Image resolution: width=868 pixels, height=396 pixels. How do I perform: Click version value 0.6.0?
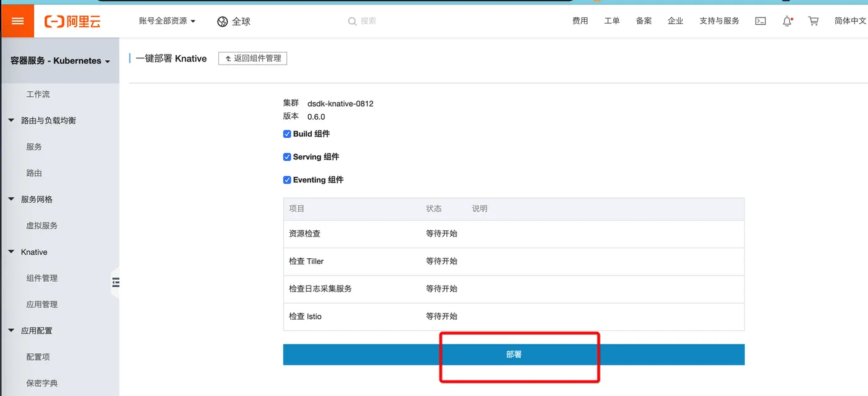tap(316, 117)
